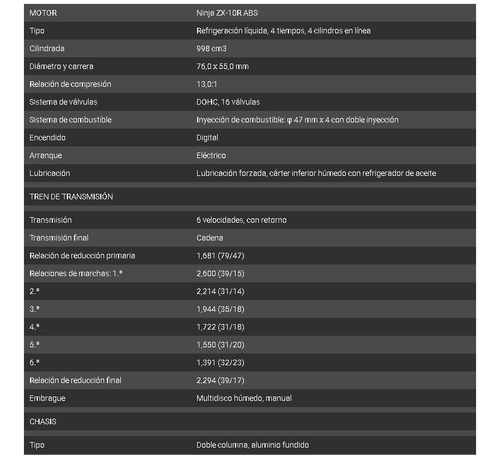
Task: Select the DOHC, 16 válvulas value
Action: pos(228,102)
